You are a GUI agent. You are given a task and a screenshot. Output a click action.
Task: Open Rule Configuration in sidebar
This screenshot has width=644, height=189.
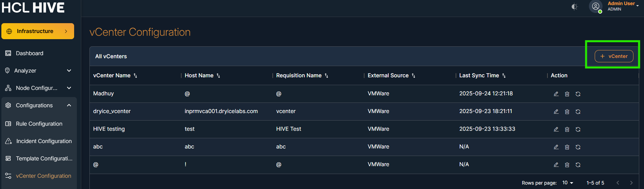tap(39, 124)
